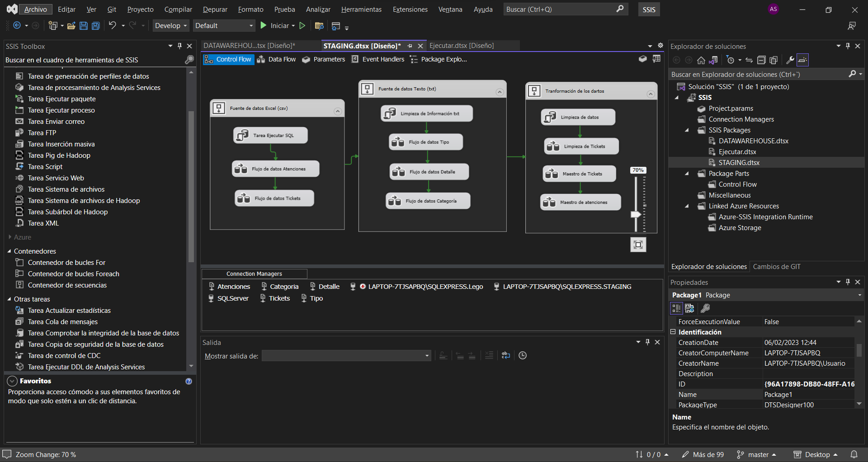Open the Mostrar salida de dropdown
The image size is (868, 462).
click(346, 356)
